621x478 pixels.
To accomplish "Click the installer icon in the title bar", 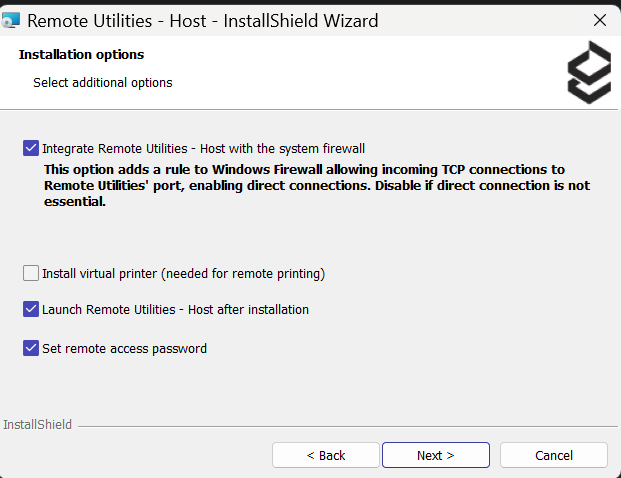I will click(10, 20).
